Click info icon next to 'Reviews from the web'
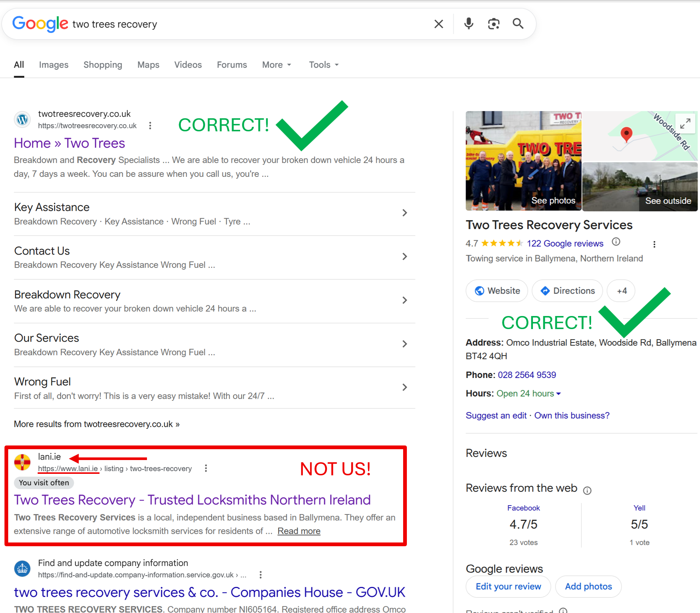 click(x=587, y=491)
